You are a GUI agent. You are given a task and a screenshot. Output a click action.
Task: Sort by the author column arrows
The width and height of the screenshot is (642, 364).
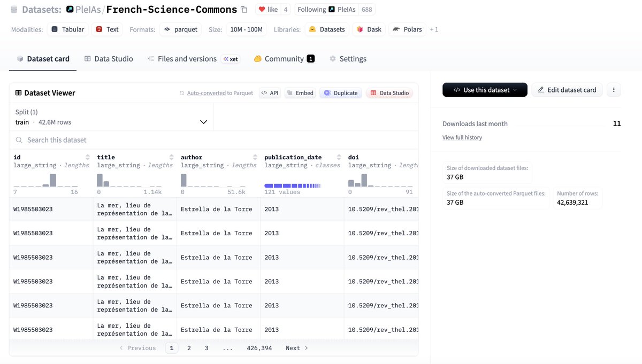click(x=255, y=157)
